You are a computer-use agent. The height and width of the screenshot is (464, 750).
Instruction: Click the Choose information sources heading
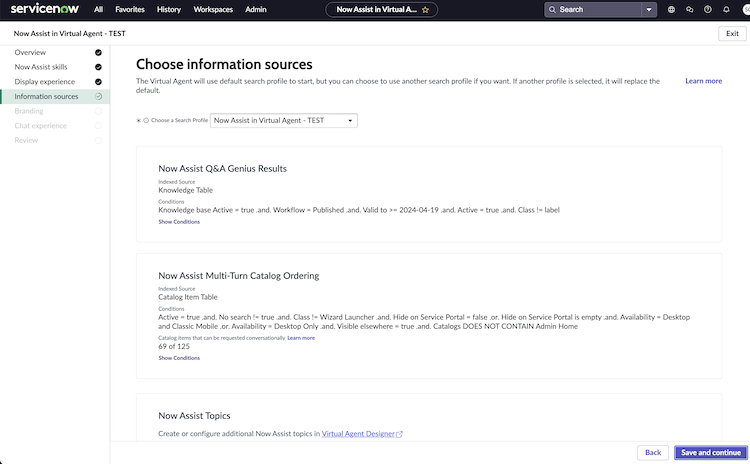pos(224,65)
